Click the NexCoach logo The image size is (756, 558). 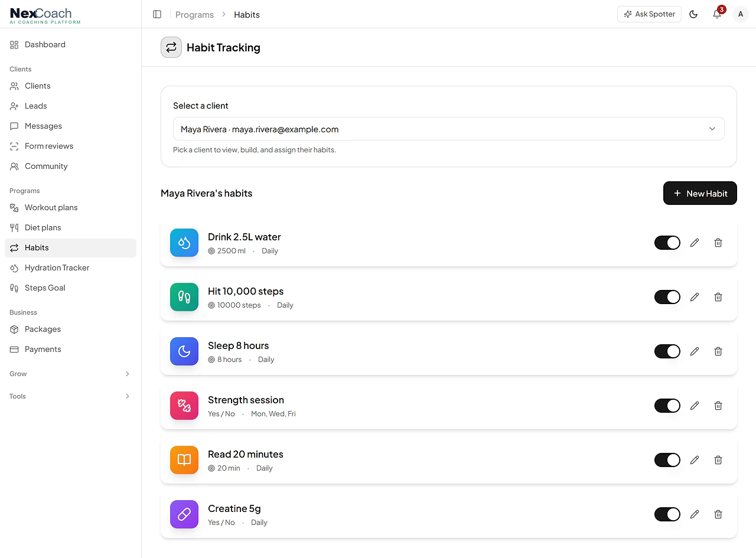point(45,15)
